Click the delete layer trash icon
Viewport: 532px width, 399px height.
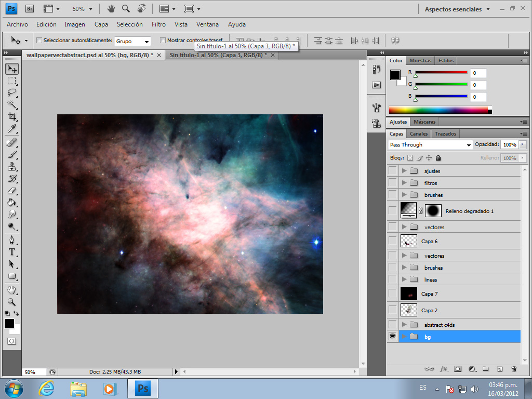514,369
